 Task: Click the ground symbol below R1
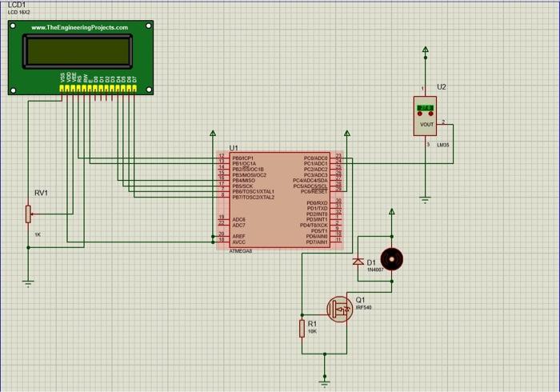[324, 382]
